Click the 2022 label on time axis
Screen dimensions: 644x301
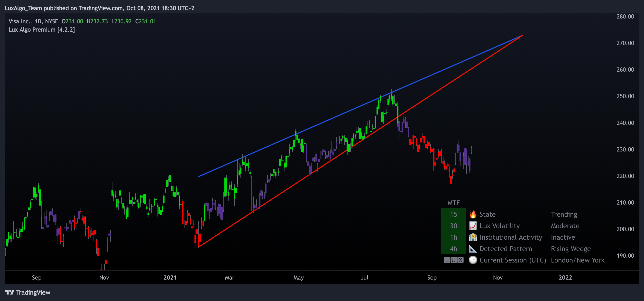coord(565,277)
